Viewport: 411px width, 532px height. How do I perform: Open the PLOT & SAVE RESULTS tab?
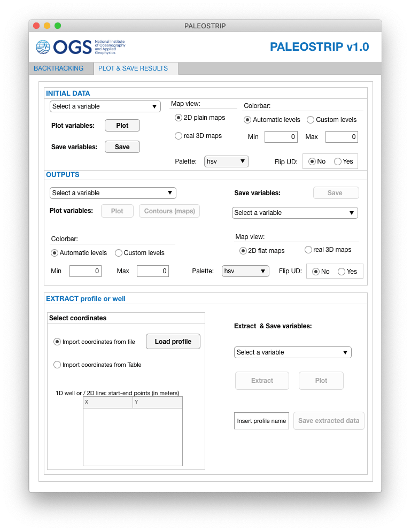point(133,68)
